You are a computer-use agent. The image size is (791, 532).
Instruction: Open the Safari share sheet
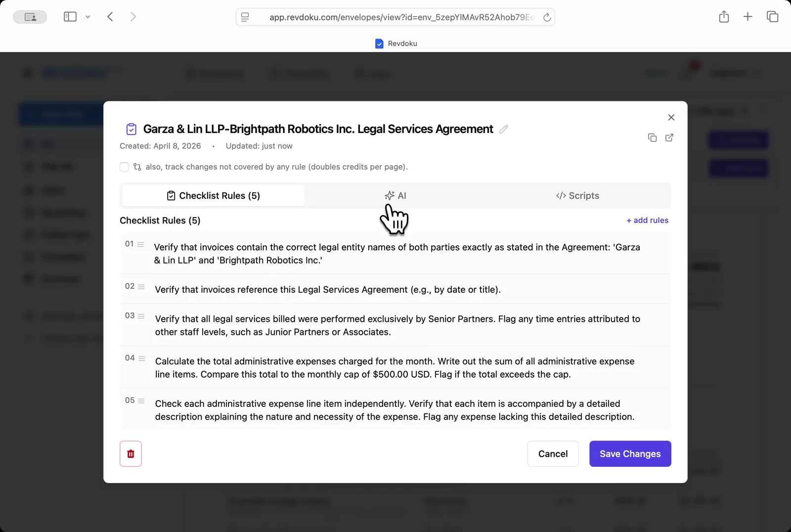coord(724,16)
